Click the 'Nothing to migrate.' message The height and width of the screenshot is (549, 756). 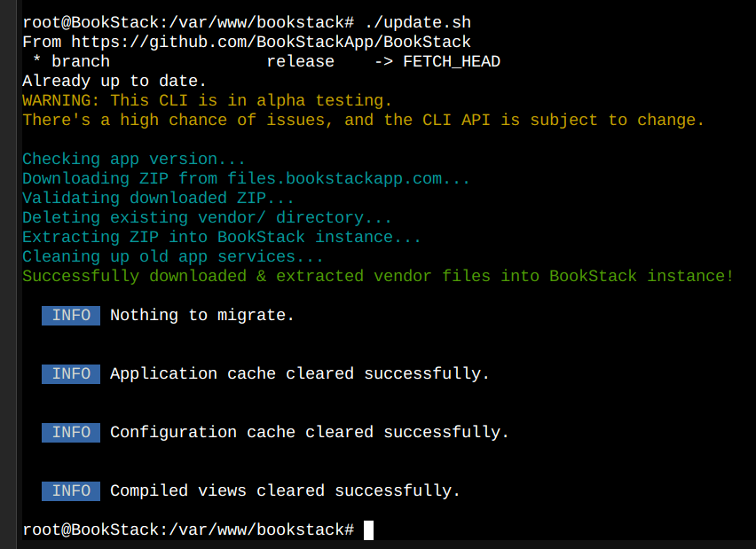202,315
